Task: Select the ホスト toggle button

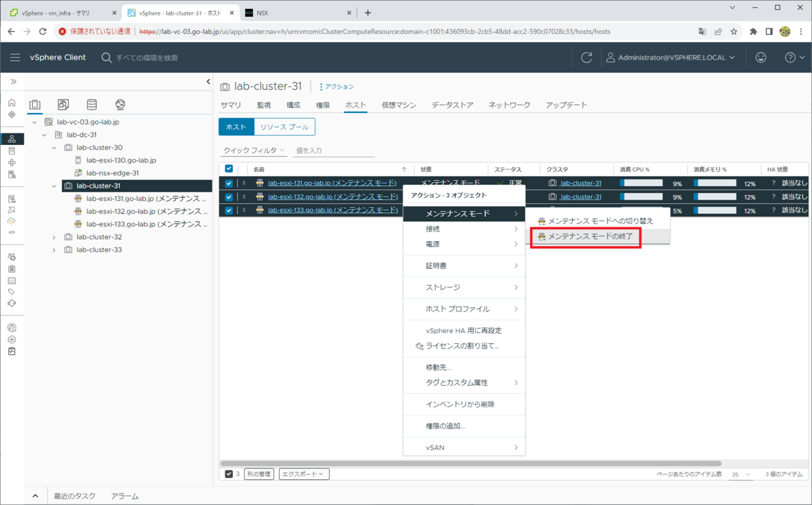Action: [236, 127]
